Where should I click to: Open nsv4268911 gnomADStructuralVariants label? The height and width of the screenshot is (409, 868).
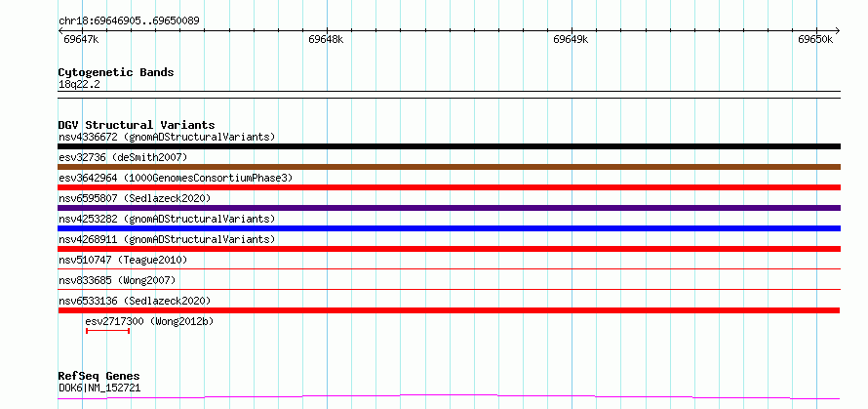tap(167, 239)
